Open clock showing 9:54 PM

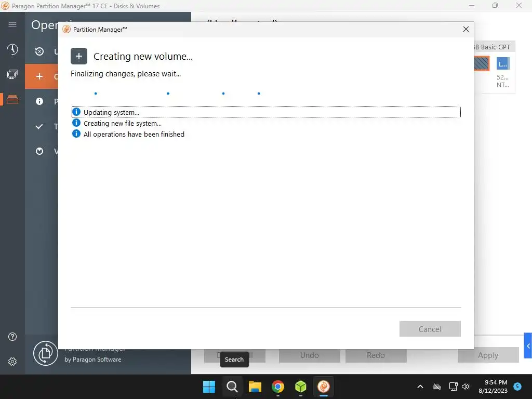(x=493, y=387)
